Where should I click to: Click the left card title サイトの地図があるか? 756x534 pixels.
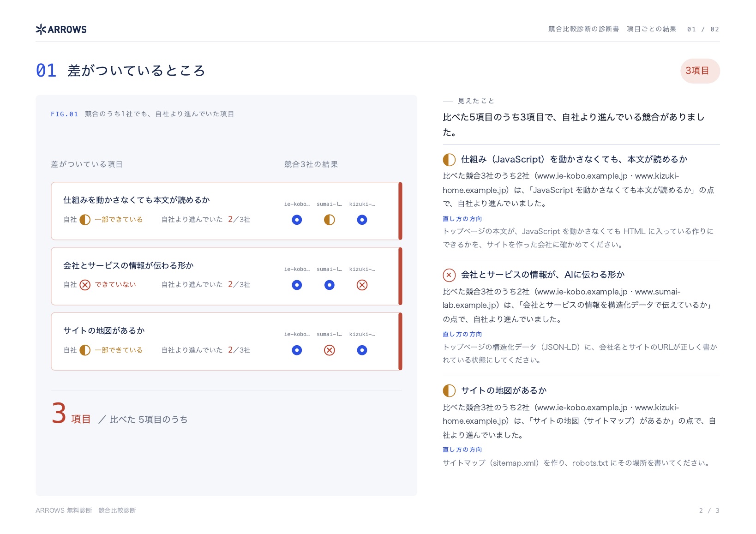104,330
